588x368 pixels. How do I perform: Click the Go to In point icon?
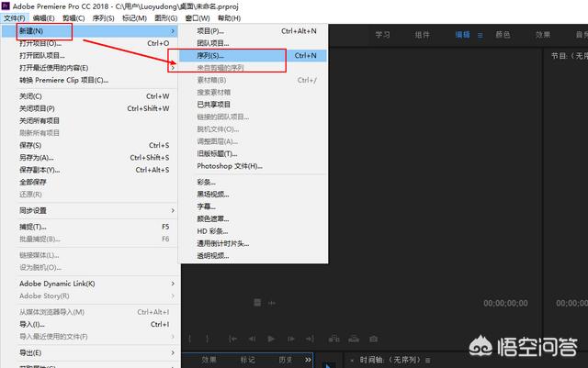pos(232,339)
